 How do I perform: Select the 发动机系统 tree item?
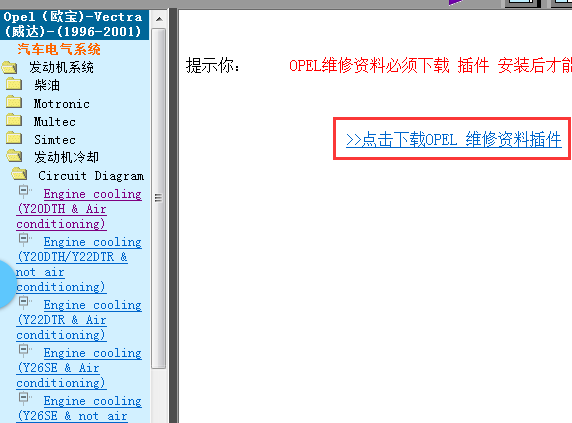click(x=61, y=67)
